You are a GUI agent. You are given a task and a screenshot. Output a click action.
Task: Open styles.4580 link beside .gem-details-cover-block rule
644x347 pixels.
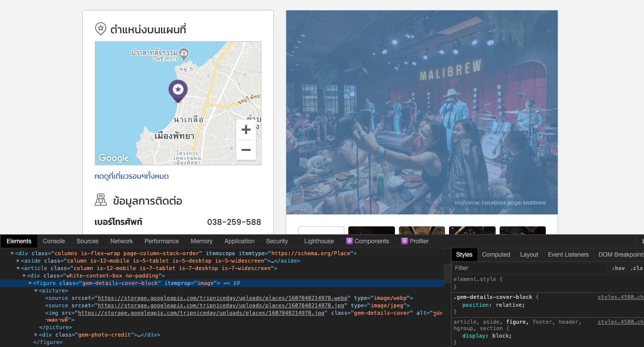pyautogui.click(x=620, y=297)
